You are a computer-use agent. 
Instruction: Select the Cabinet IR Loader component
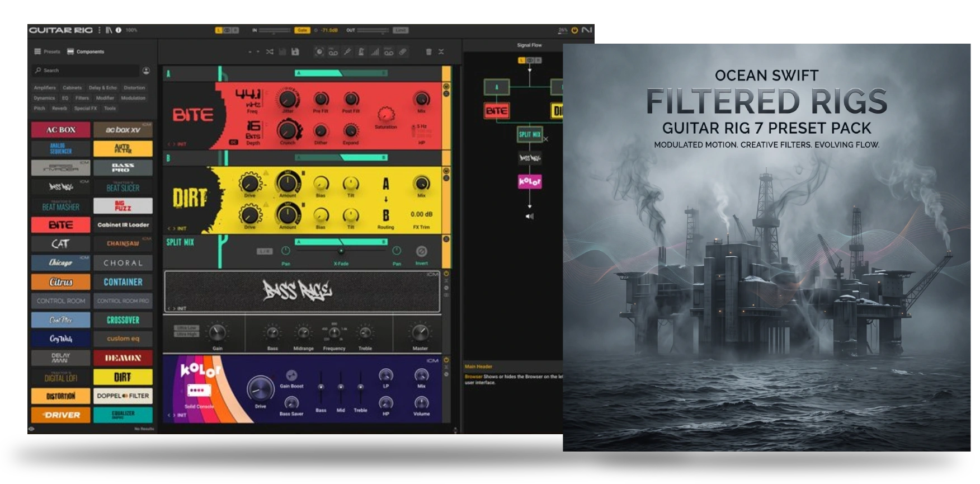123,225
